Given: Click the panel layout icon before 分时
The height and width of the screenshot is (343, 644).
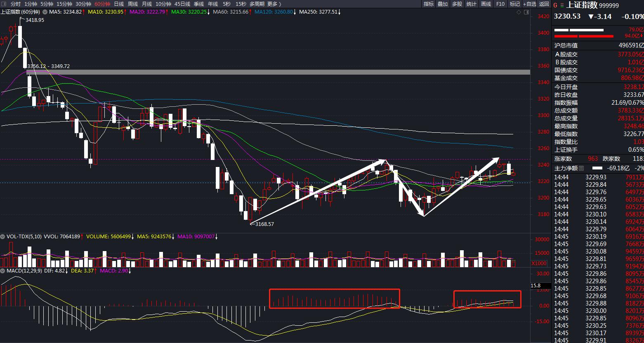Looking at the screenshot, I should tap(4, 4).
